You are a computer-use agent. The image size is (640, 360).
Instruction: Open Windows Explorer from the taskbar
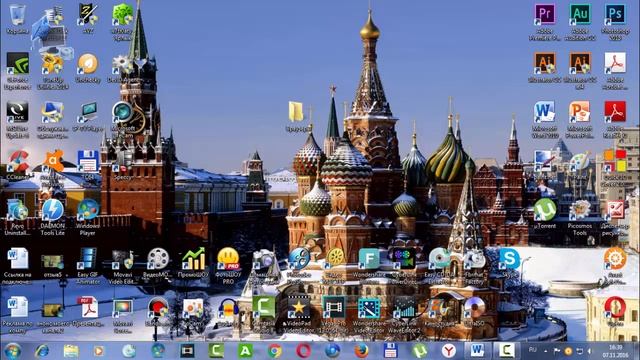[71, 351]
